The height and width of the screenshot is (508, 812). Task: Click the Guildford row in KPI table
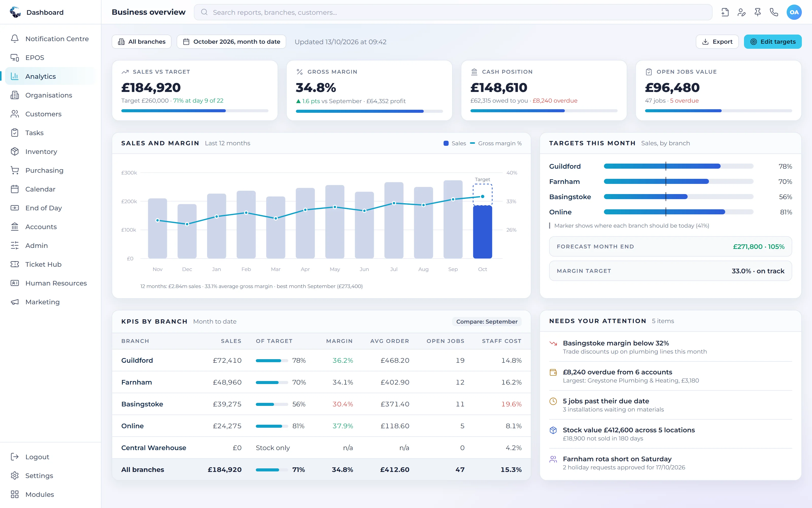322,360
